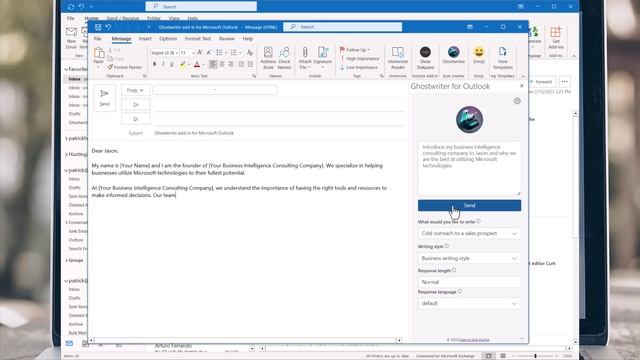Open Ghostwriter settings gear
The height and width of the screenshot is (360, 640).
(517, 101)
